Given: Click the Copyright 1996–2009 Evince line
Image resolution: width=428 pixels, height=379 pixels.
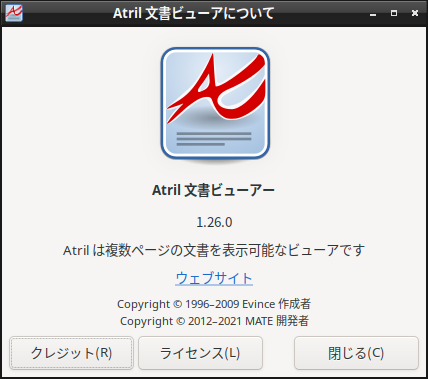Looking at the screenshot, I should tap(214, 304).
